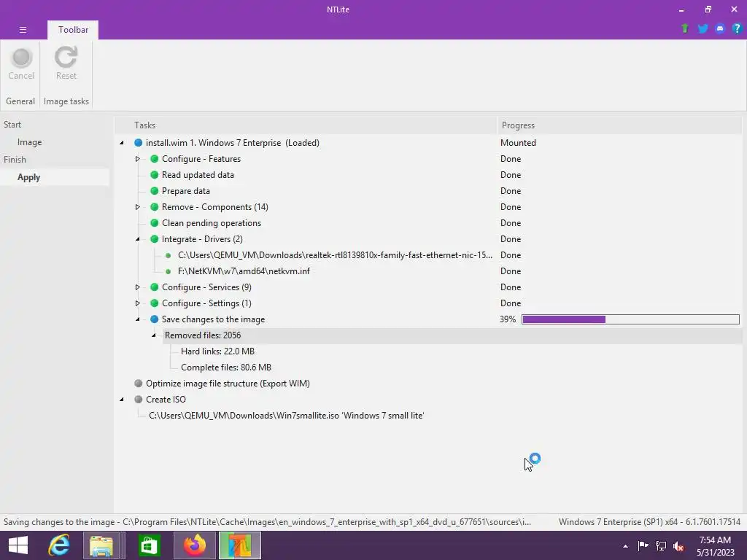747x560 pixels.
Task: Click the green dot beside Read updated data
Action: pos(155,175)
